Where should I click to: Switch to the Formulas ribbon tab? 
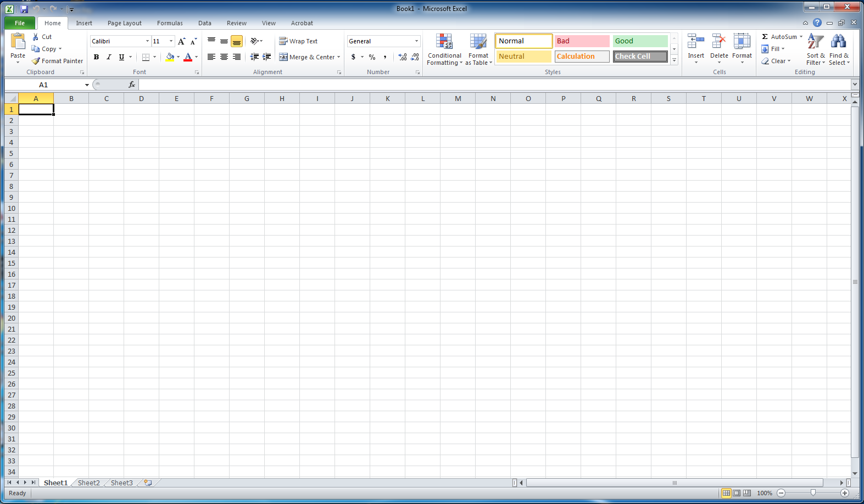(170, 23)
